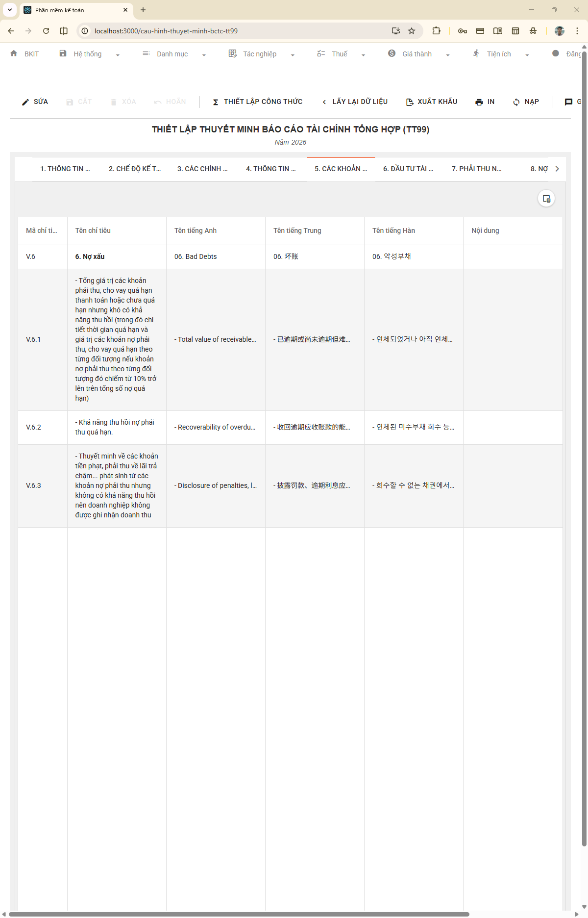Click the Giá thành dollar icon
This screenshot has height=918, width=588.
(392, 53)
